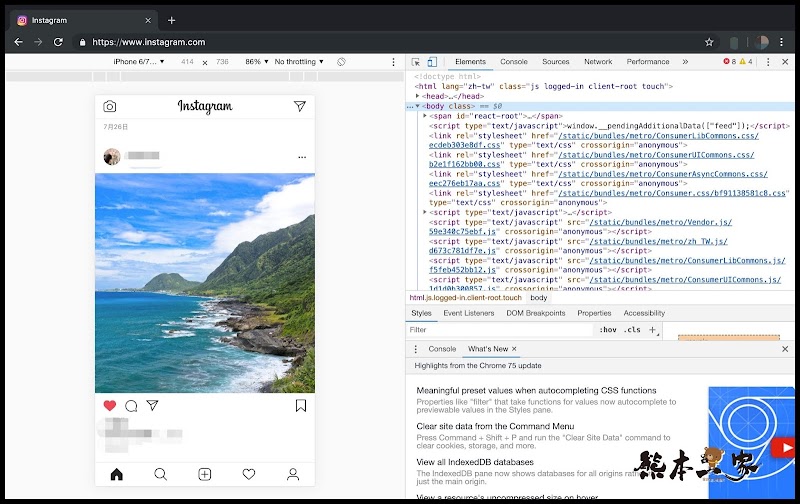The image size is (800, 504).
Task: Click the coastline post photo
Action: pyautogui.click(x=205, y=283)
